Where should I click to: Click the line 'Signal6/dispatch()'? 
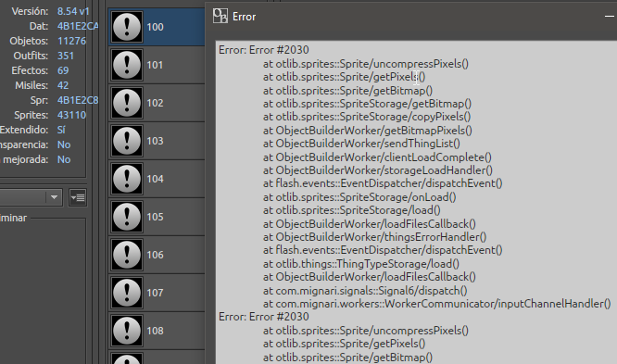point(365,291)
